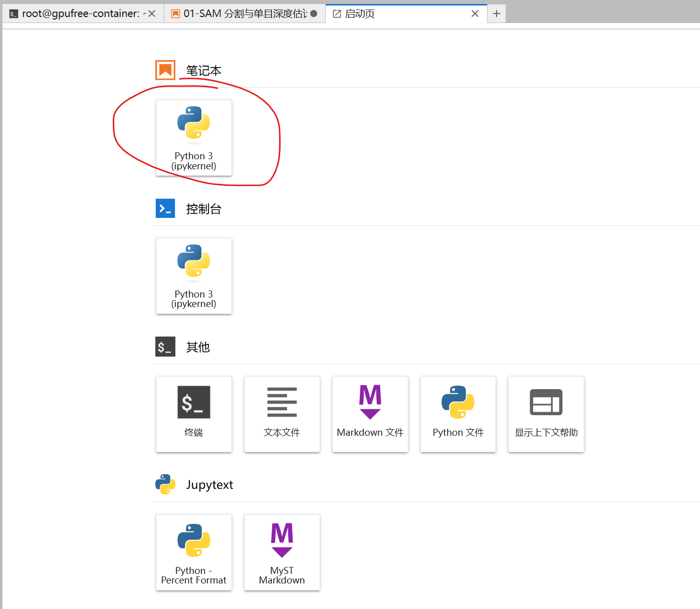Image resolution: width=700 pixels, height=609 pixels.
Task: Click the 其他 section terminal icon
Action: coord(165,347)
